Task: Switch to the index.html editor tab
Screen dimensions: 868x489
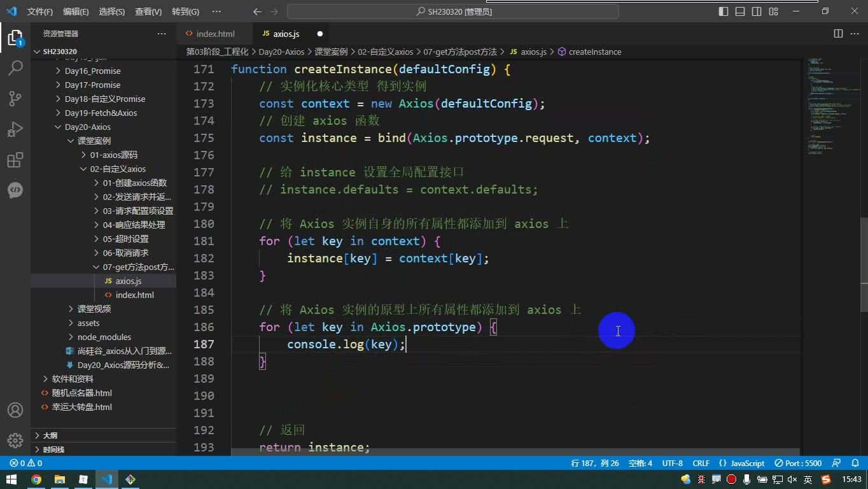Action: point(215,34)
